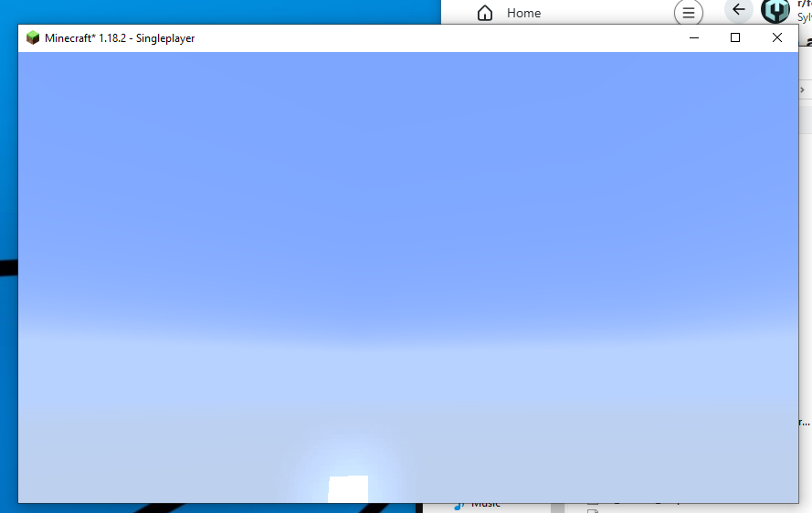Close the Minecraft 1.18.2 window
This screenshot has width=812, height=513.
776,37
